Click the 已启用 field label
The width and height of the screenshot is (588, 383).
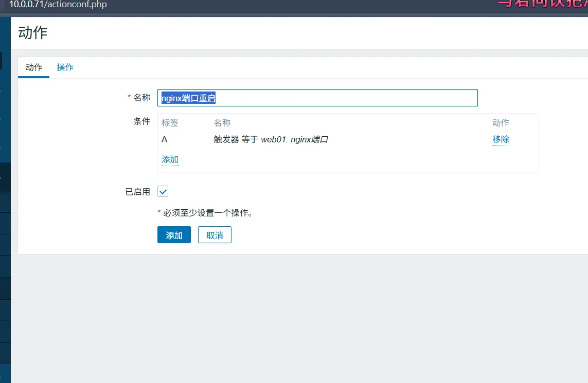[x=138, y=192]
